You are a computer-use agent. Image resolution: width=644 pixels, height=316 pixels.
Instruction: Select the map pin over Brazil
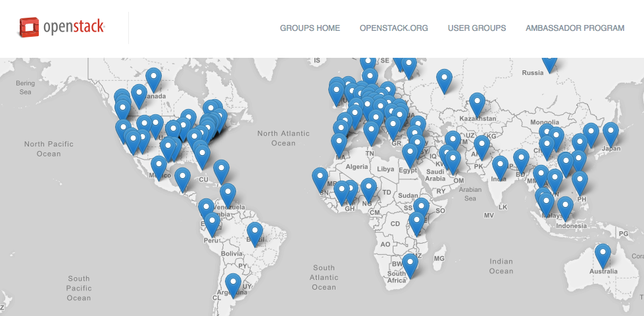point(255,233)
